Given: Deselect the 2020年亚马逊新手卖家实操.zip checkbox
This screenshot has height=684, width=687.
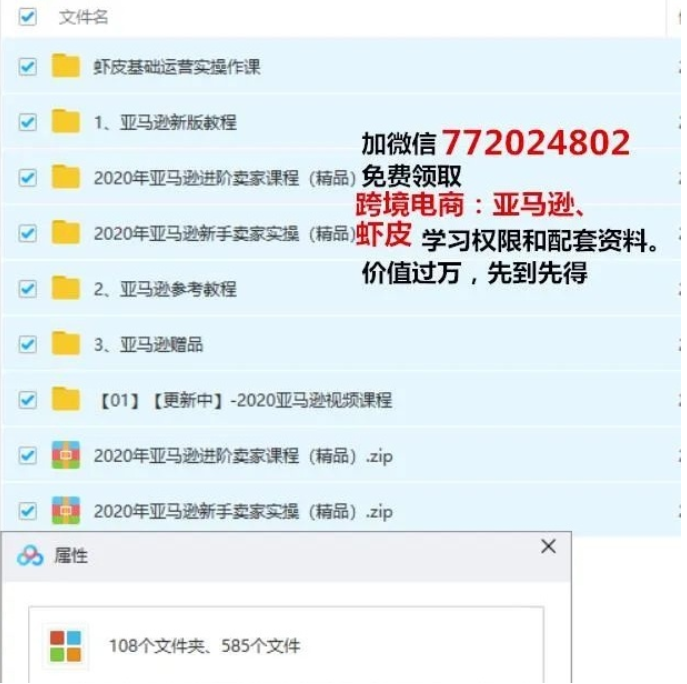Looking at the screenshot, I should tap(27, 511).
